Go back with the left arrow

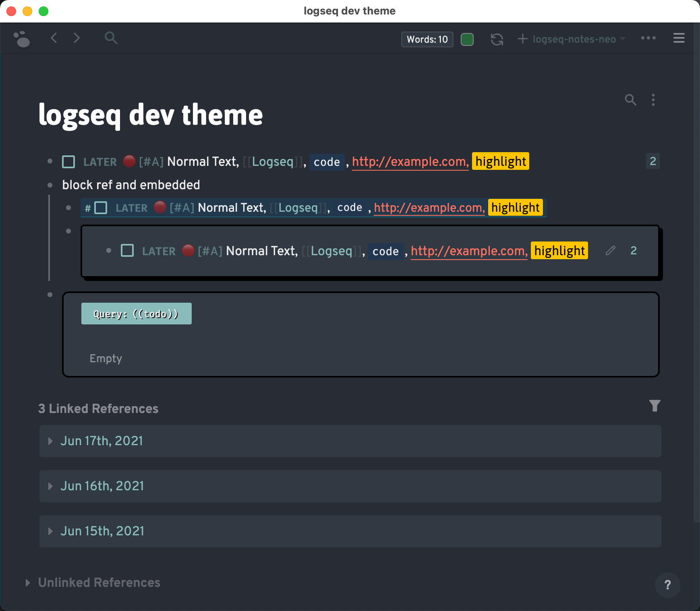54,38
